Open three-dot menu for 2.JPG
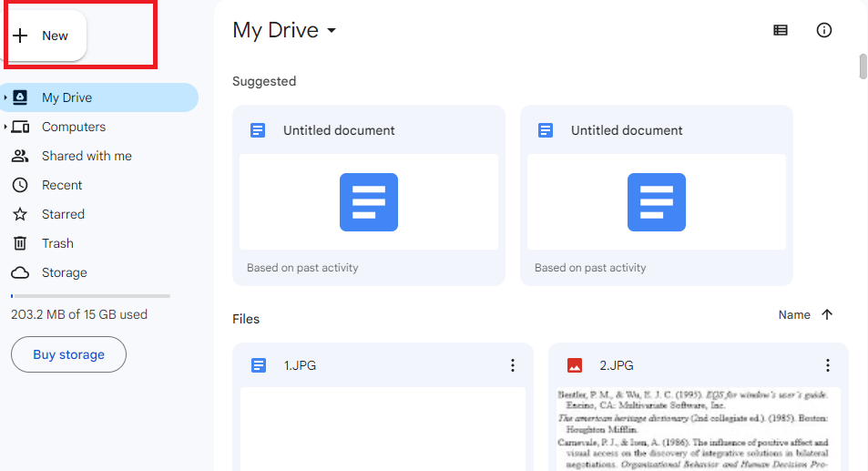Image resolution: width=868 pixels, height=471 pixels. click(828, 365)
